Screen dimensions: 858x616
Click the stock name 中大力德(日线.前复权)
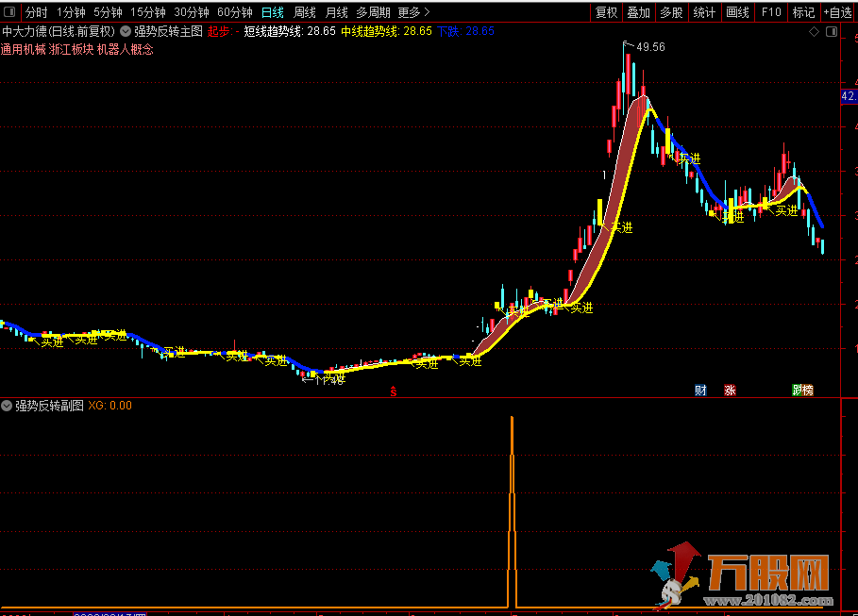[59, 31]
